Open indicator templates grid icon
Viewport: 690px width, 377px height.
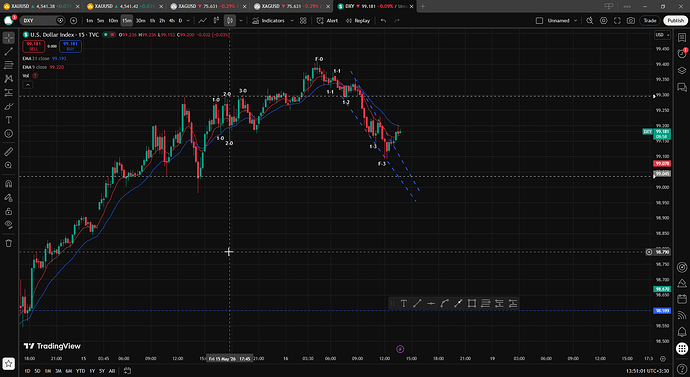303,21
